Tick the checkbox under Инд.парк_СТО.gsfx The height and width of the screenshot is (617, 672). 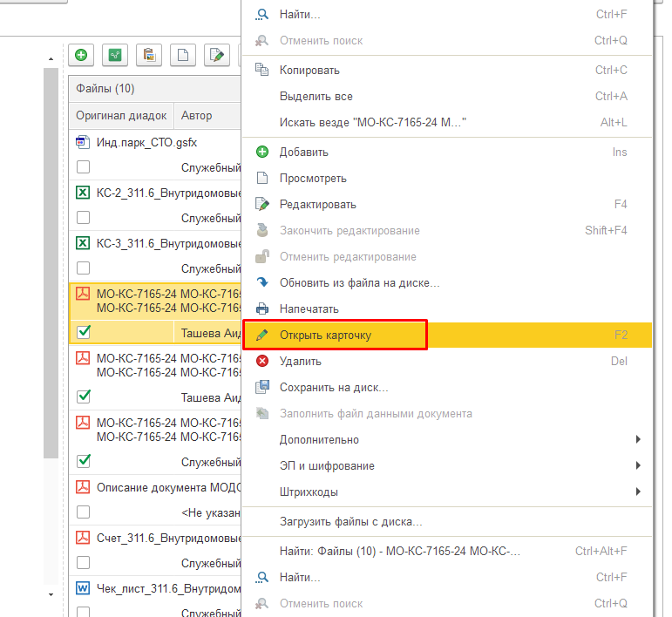(84, 167)
